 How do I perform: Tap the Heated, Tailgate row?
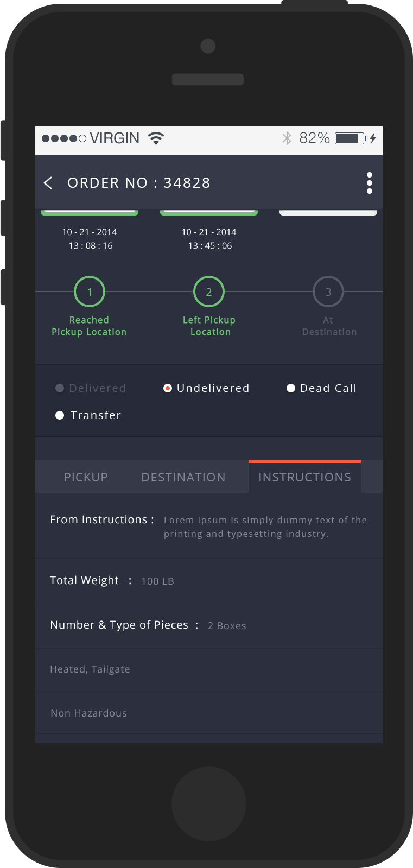[x=208, y=669]
